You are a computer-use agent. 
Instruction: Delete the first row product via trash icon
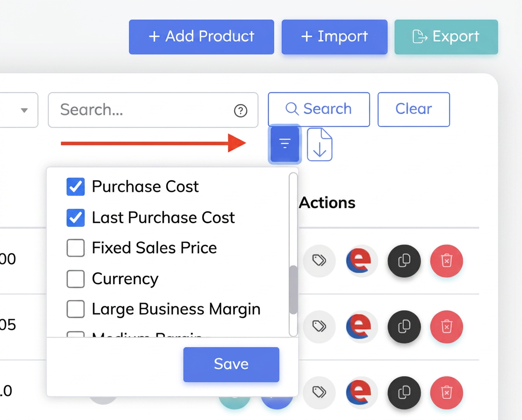tap(446, 261)
